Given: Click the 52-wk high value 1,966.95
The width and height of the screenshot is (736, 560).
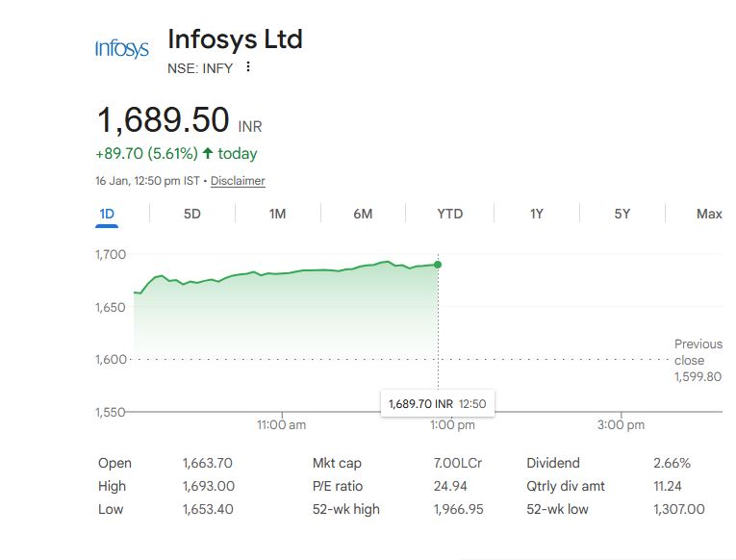Looking at the screenshot, I should coord(458,509).
